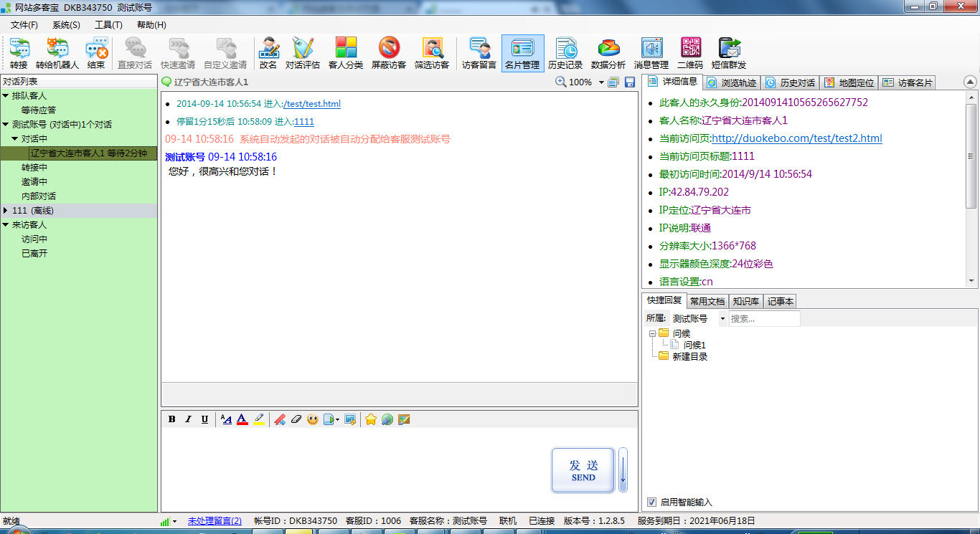The height and width of the screenshot is (534, 980).
Task: Open the 未处理留言(2) link
Action: click(x=215, y=521)
